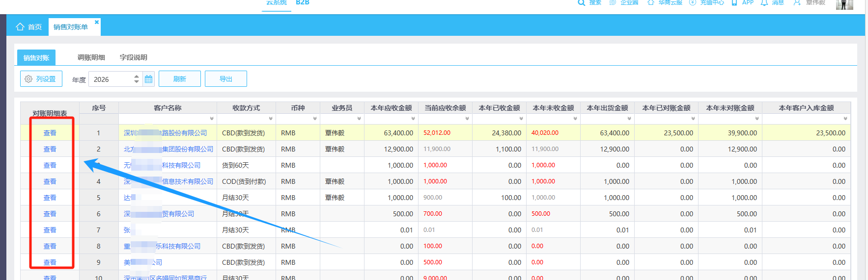
Task: Click 查看 link in row 9
Action: pos(50,262)
